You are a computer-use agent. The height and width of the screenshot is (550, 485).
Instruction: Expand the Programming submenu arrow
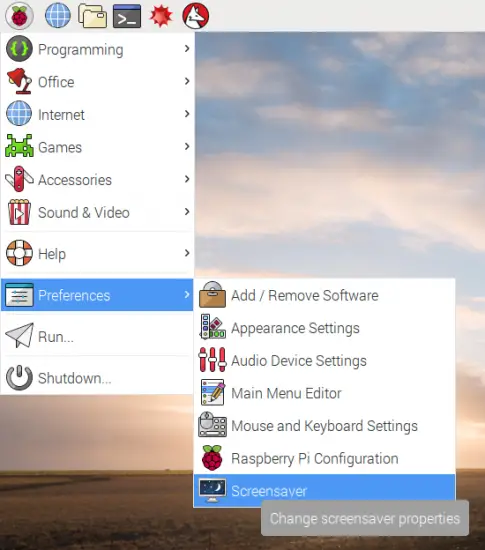[187, 49]
